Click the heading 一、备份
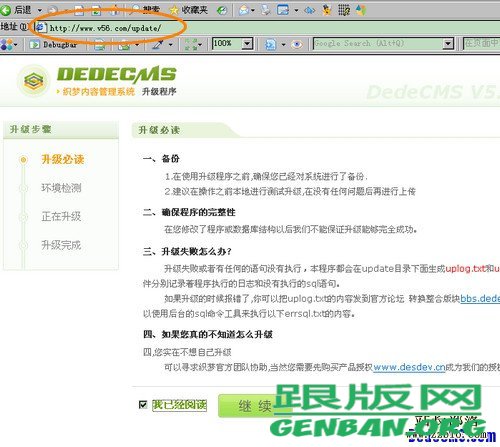 click(x=161, y=159)
